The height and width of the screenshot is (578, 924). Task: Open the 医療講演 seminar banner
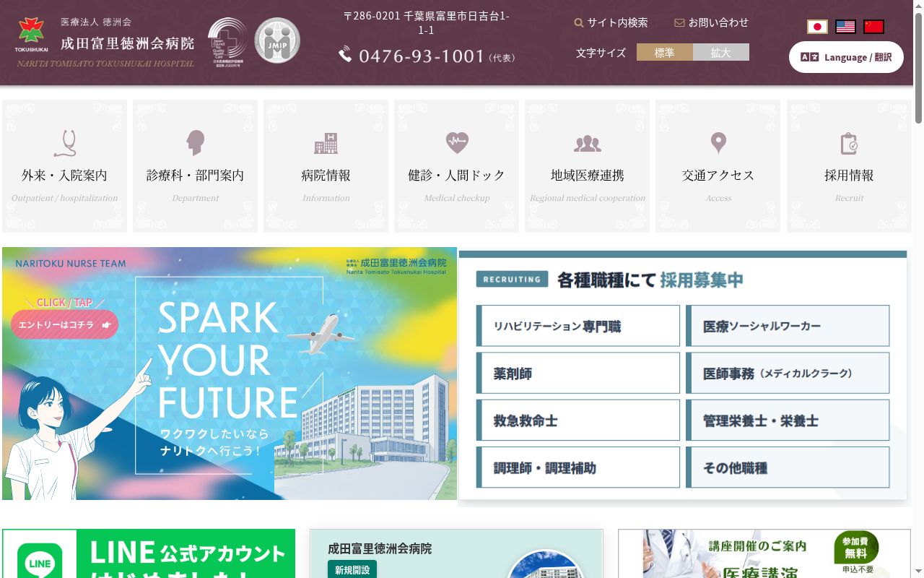(764, 553)
